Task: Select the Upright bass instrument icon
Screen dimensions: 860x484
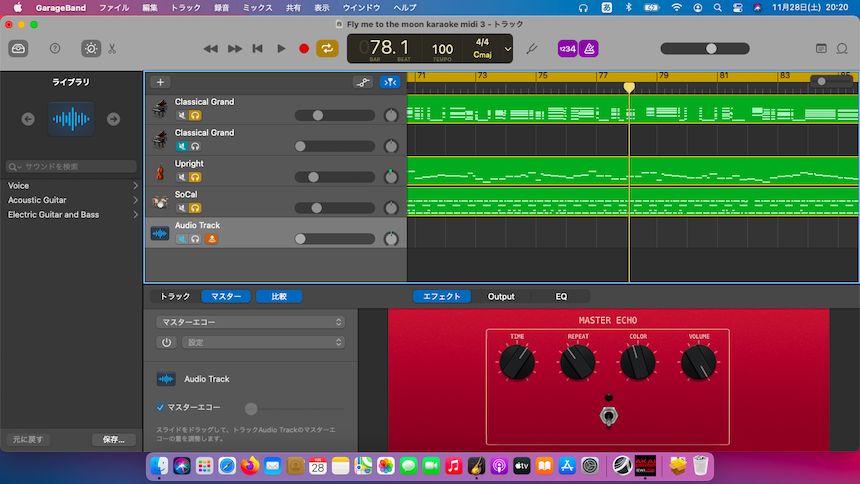Action: pyautogui.click(x=160, y=171)
